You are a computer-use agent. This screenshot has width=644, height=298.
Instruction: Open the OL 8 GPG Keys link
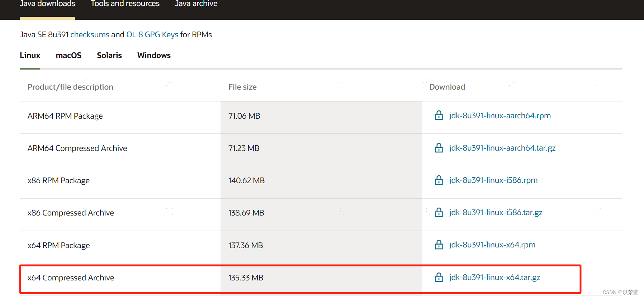coord(152,34)
